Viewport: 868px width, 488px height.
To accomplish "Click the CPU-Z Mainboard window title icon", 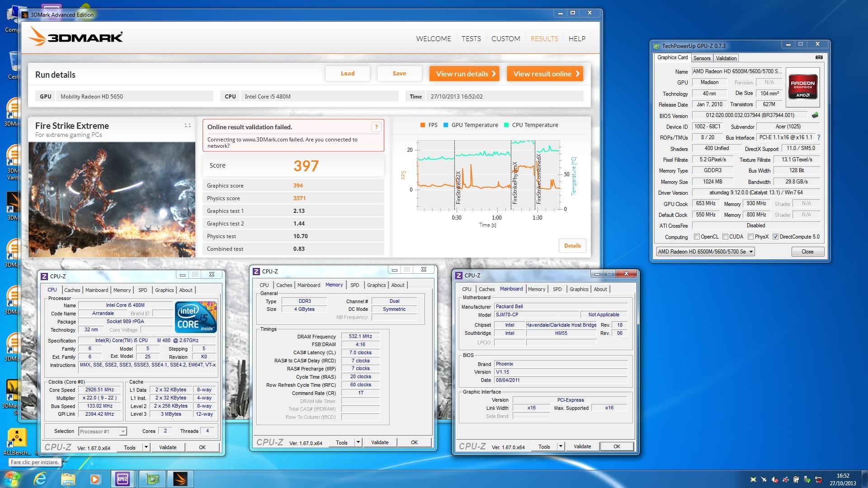I will (x=459, y=275).
